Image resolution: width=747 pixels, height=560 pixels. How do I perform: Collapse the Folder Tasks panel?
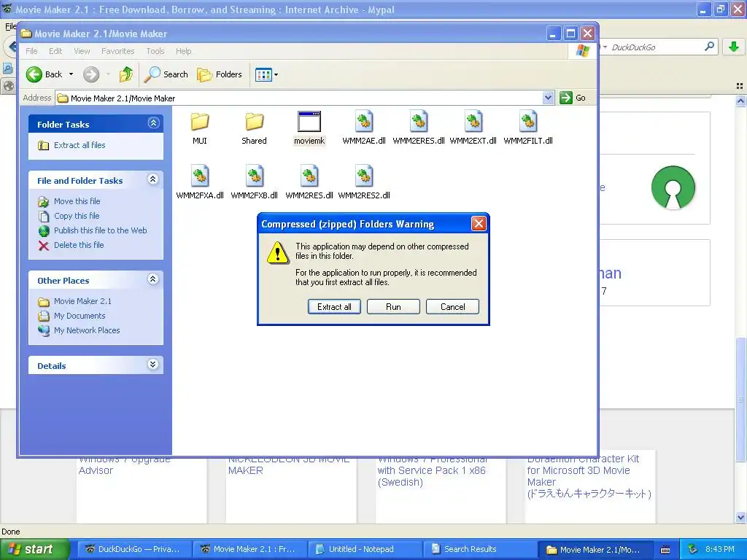point(153,123)
